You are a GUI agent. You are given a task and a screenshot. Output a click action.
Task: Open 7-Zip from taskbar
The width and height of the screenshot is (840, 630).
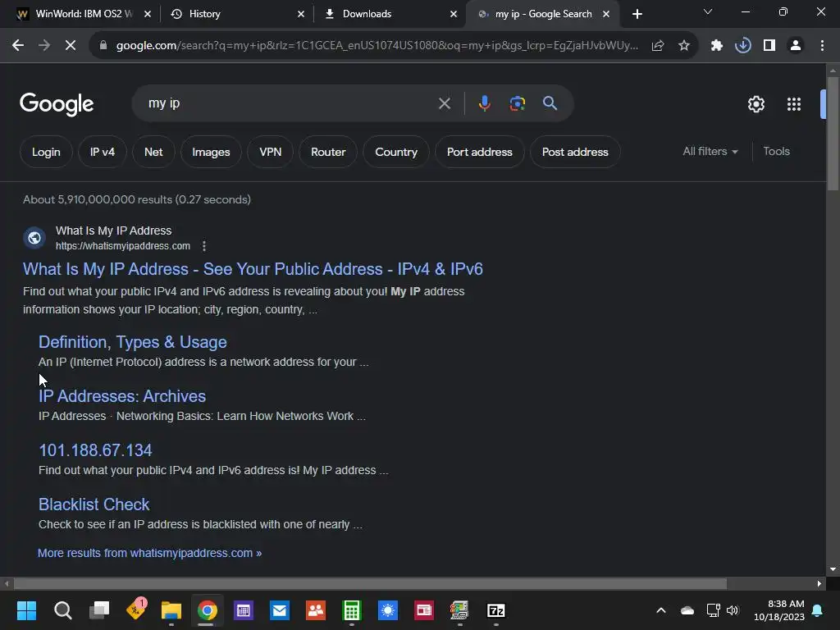click(496, 610)
